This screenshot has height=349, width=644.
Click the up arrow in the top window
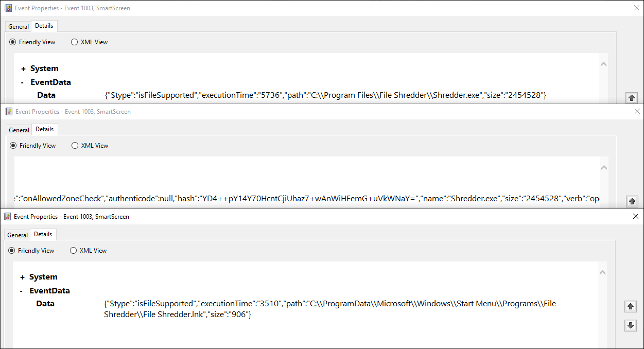click(x=632, y=98)
